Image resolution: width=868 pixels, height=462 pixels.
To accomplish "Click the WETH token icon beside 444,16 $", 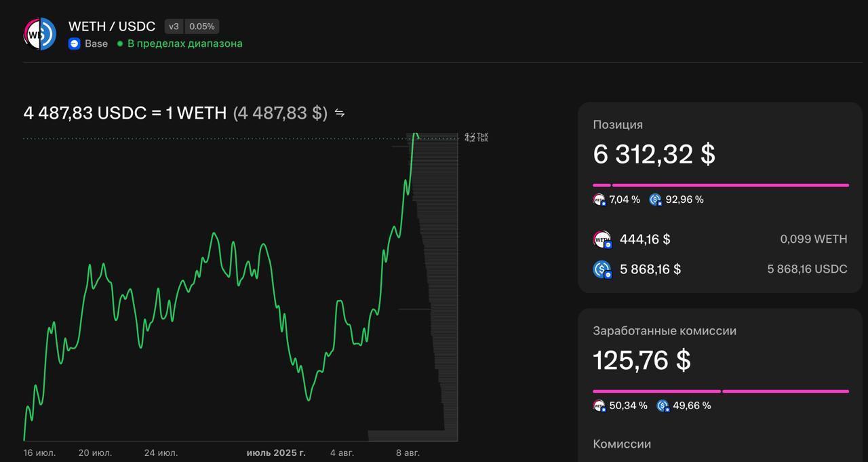I will point(602,239).
